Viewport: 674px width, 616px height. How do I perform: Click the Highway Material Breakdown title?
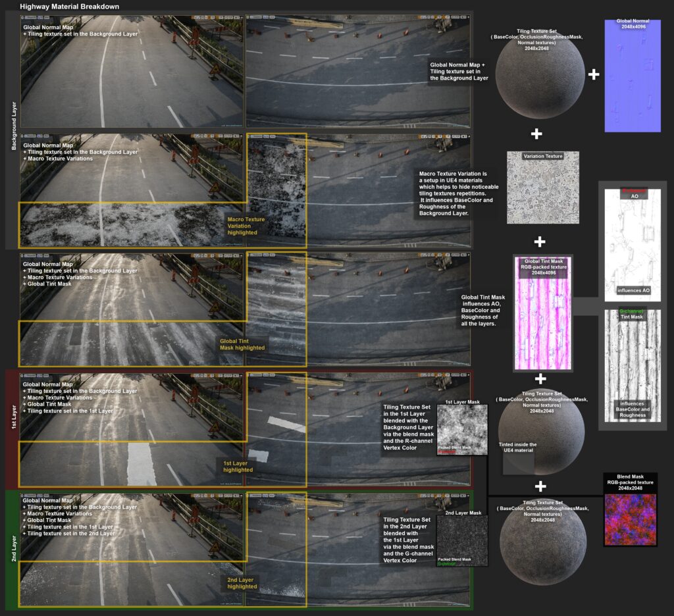coord(70,7)
